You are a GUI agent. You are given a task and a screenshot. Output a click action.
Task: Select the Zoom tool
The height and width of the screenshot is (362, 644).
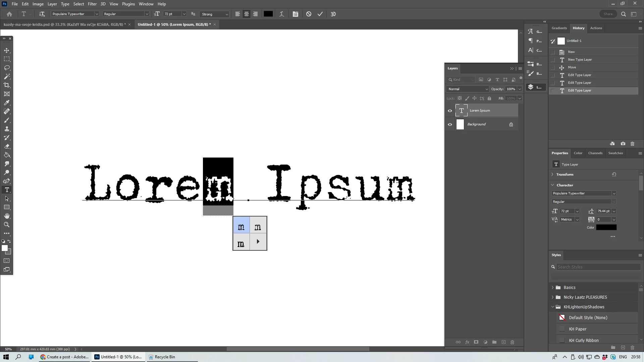[7, 225]
